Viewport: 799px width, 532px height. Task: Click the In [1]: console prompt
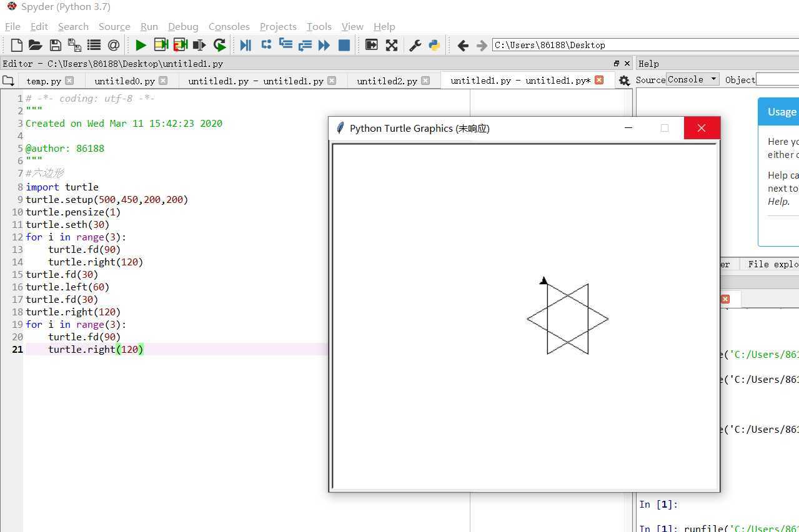(658, 504)
